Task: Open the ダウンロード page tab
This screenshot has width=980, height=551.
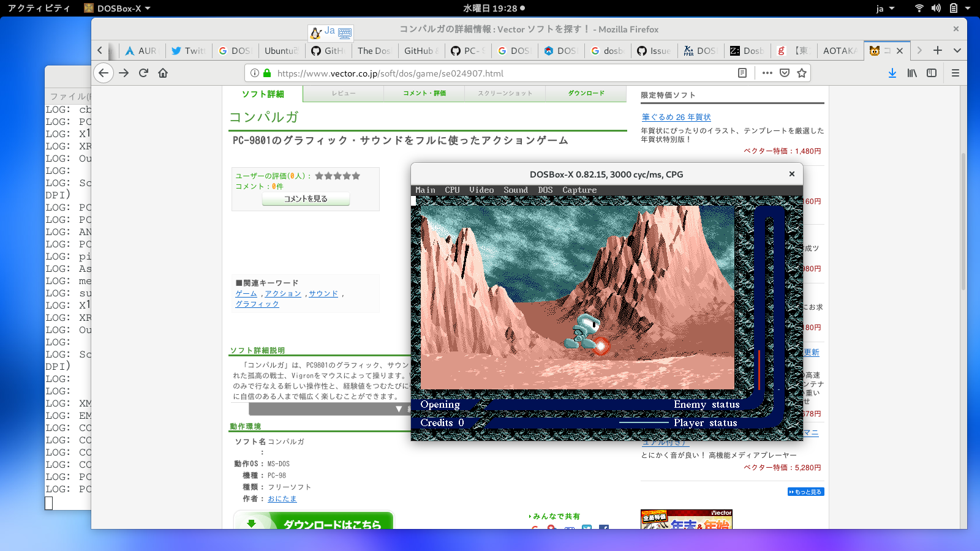Action: tap(586, 93)
